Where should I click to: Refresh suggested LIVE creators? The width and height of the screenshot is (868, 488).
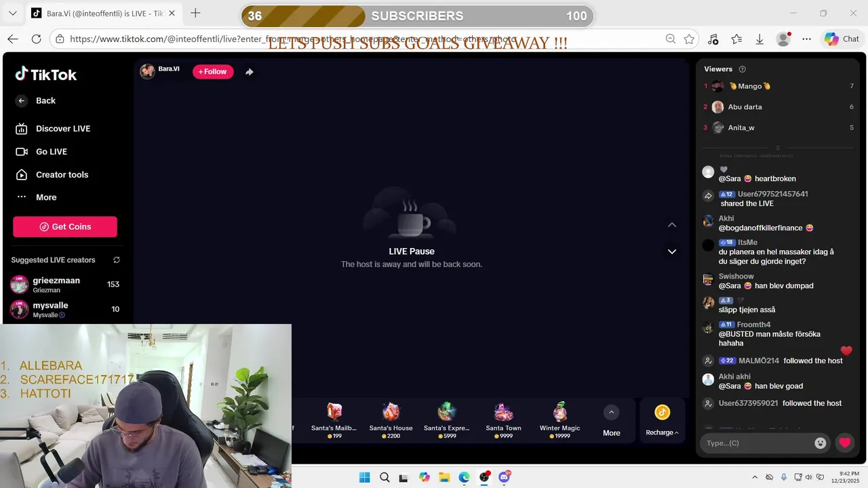117,260
